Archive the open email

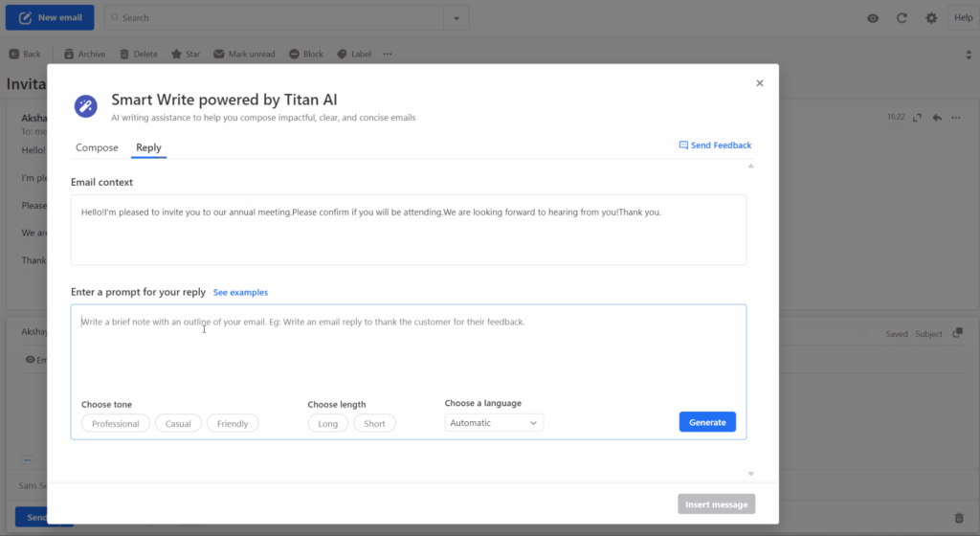pos(85,54)
